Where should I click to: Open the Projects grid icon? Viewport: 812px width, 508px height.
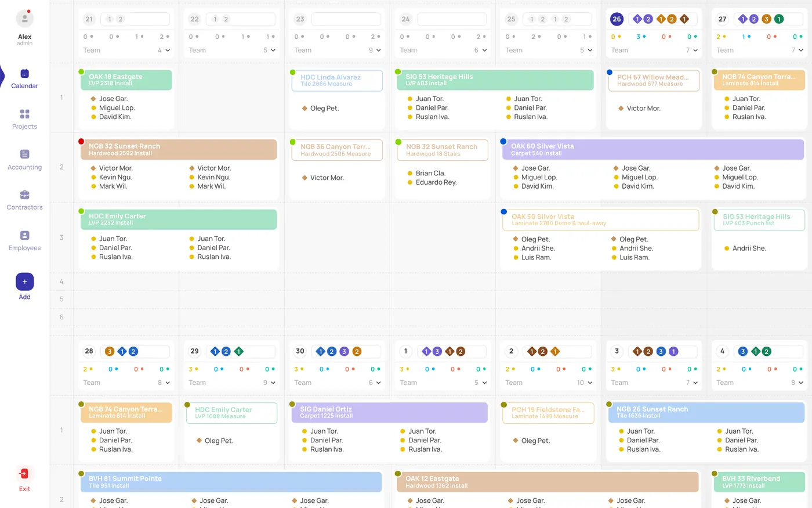(24, 114)
